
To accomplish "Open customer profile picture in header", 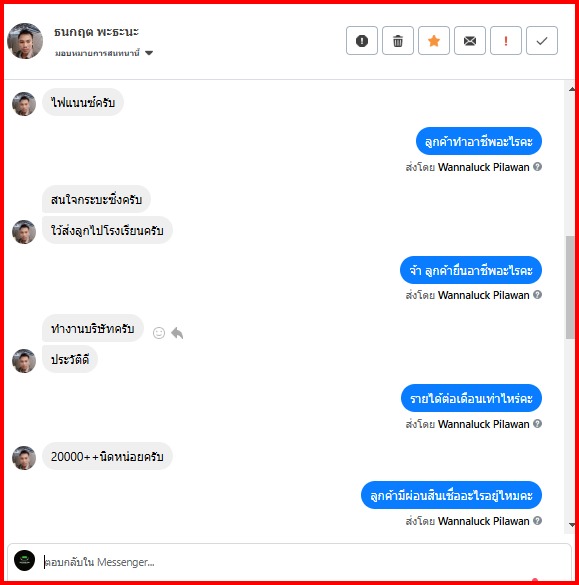I will pyautogui.click(x=25, y=41).
